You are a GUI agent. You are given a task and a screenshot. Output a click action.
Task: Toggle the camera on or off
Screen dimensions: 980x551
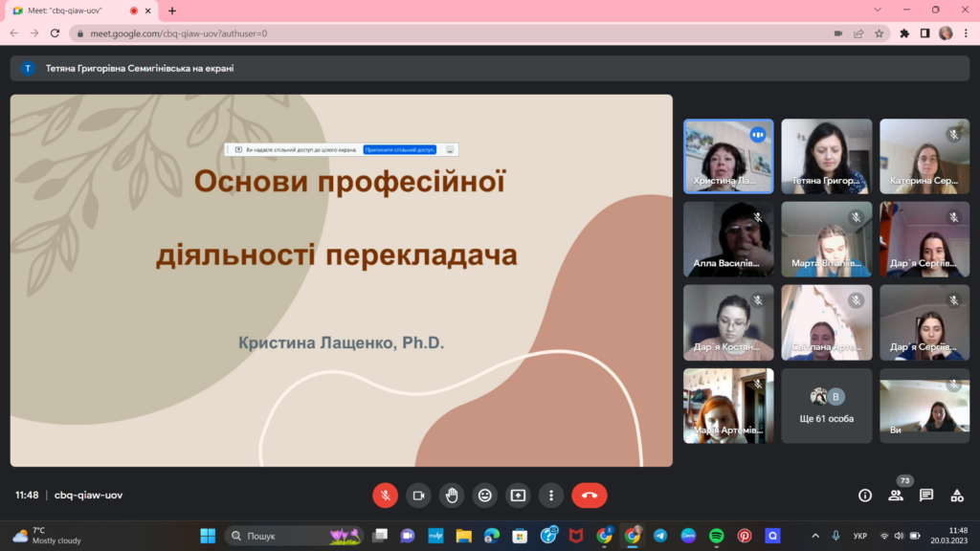coord(418,495)
